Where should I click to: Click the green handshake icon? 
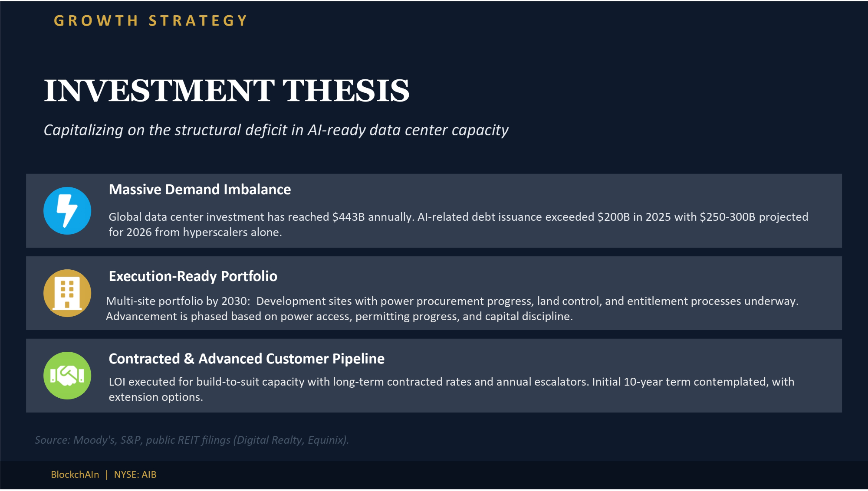point(67,376)
